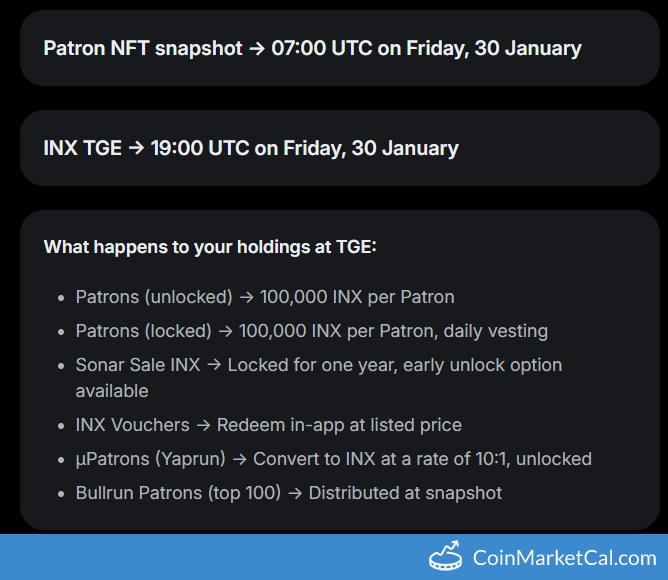This screenshot has height=580, width=668.
Task: Open the CoinMarketCal.com watermark link
Action: [564, 558]
